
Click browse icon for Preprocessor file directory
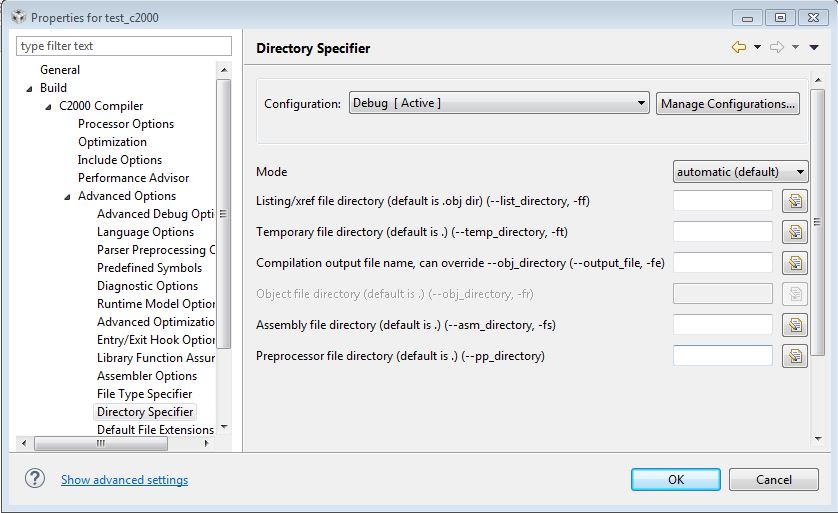(795, 356)
